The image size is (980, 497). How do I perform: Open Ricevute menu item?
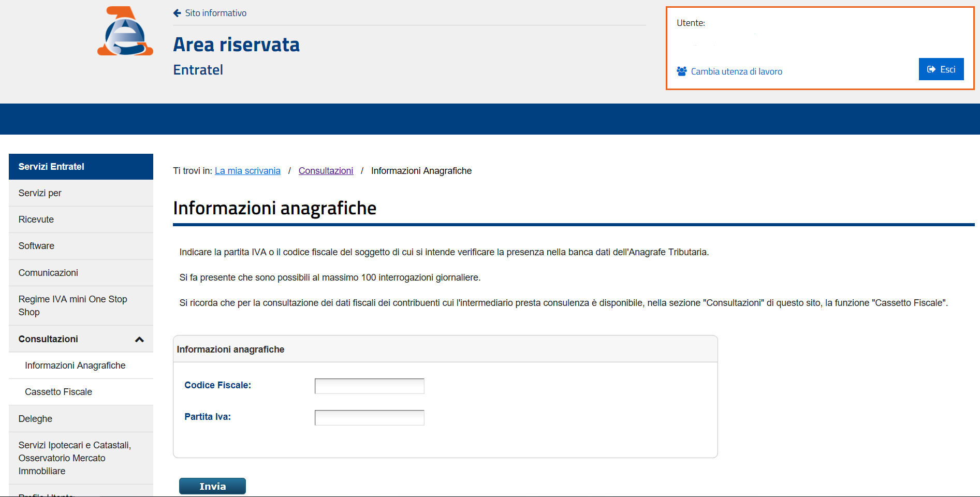36,220
